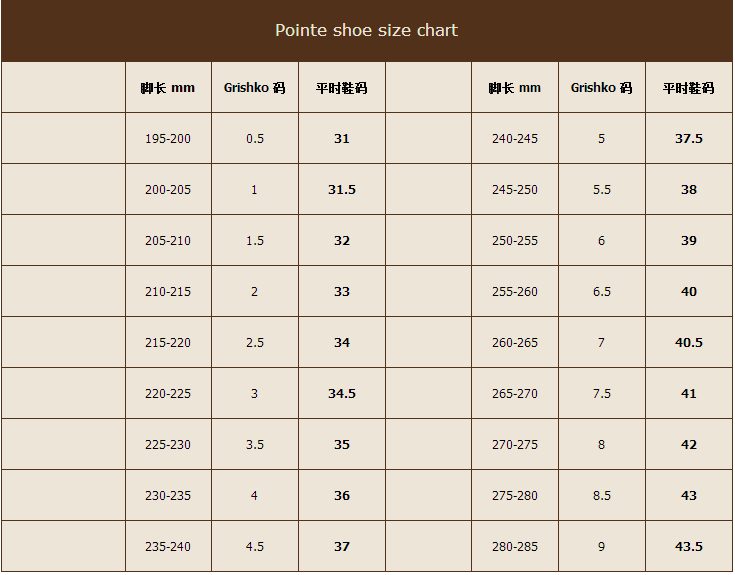This screenshot has height=575, width=735.
Task: Select the left Grishko 码 column header
Action: [x=255, y=88]
